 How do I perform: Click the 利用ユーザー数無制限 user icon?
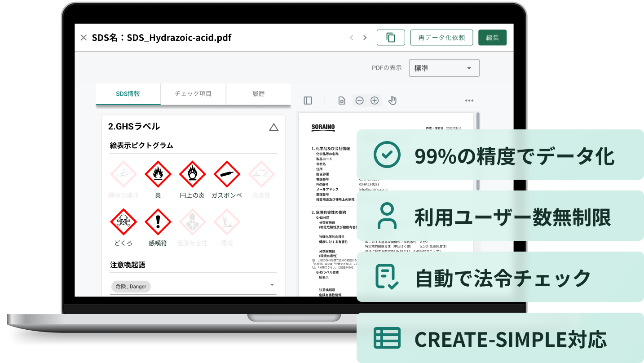387,216
